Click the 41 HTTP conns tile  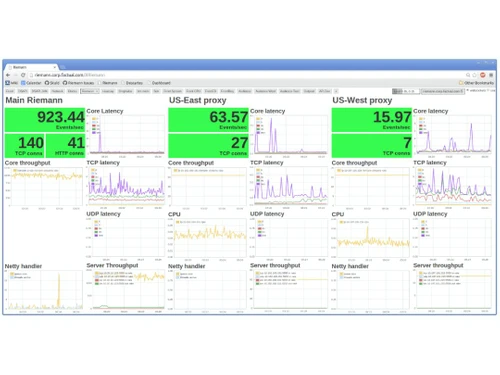65,145
